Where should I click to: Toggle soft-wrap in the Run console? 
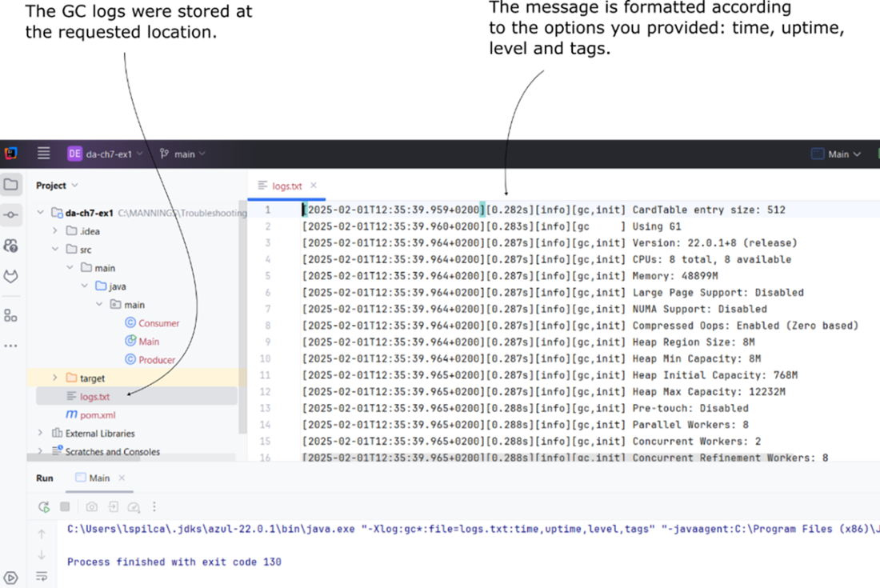coord(42,577)
